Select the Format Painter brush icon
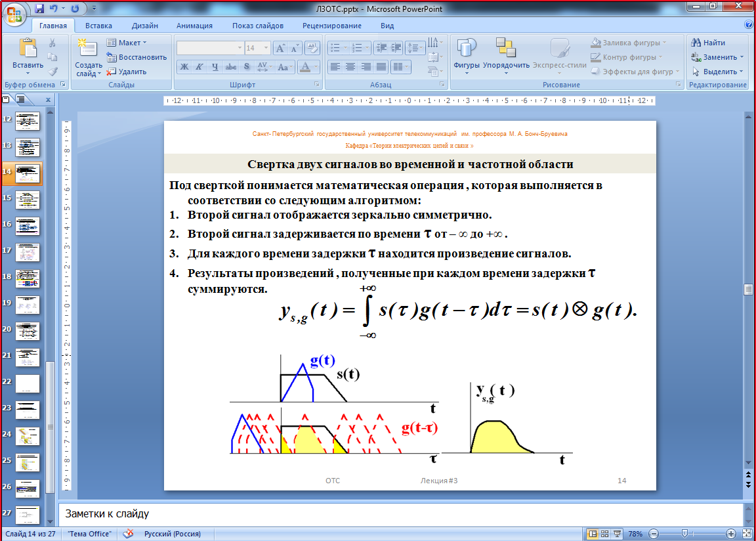Screen dimensions: 756x541 point(52,72)
